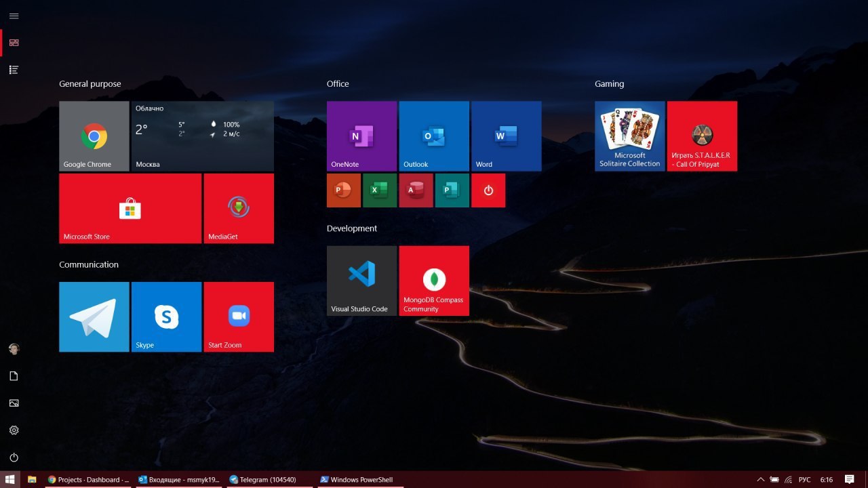The image size is (868, 488).
Task: Click the General purpose group header
Action: point(90,84)
